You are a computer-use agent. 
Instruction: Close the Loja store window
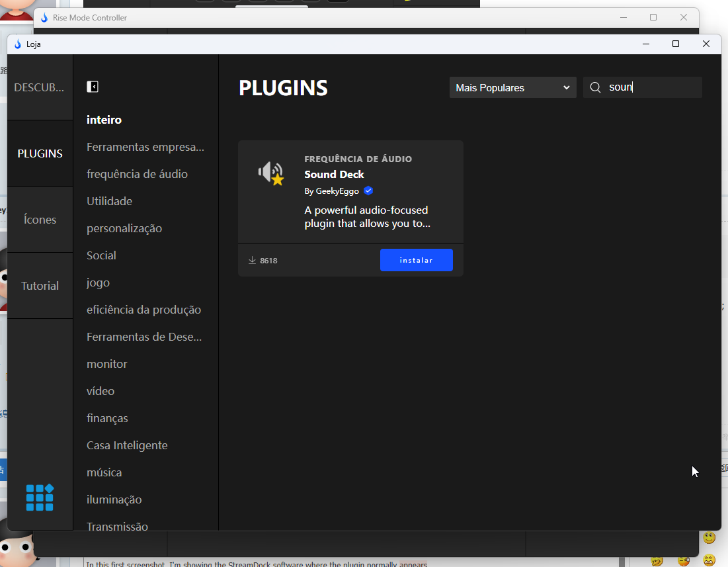tap(706, 44)
